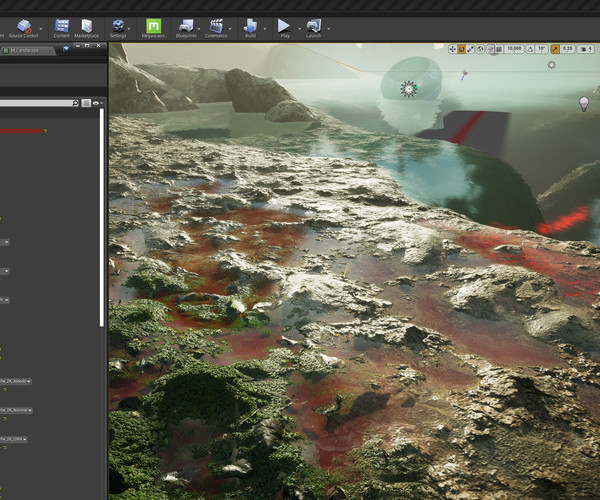Viewport: 600px width, 500px height.
Task: Expand the Play options dropdown arrow
Action: point(299,29)
